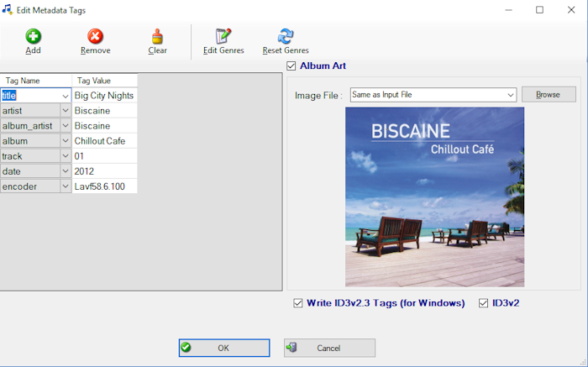Select the date value cell showing 2012

(x=103, y=171)
